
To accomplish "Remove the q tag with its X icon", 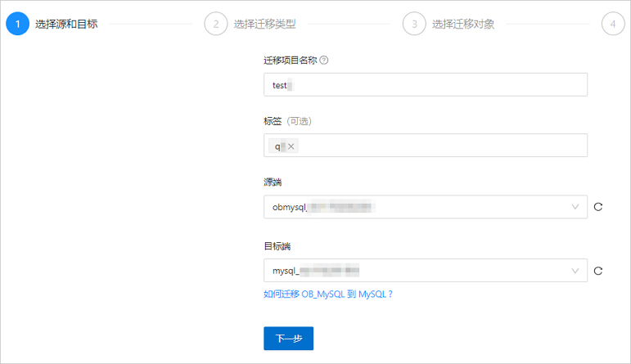I will point(291,146).
